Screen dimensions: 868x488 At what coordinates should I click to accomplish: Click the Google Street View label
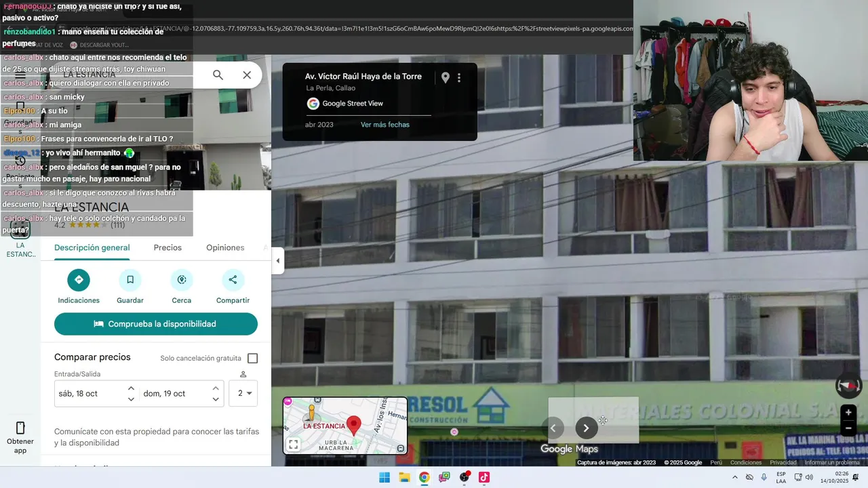coord(353,104)
